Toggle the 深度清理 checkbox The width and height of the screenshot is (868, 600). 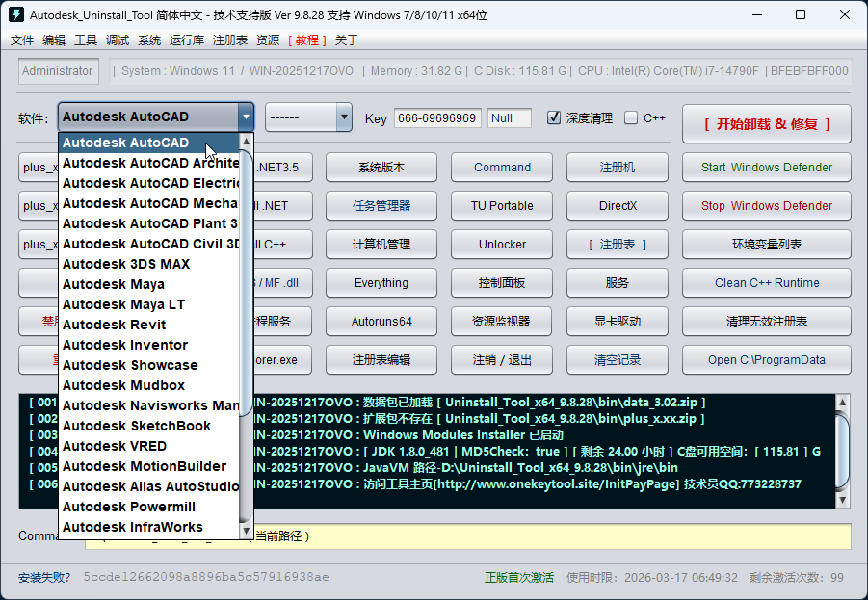point(554,117)
